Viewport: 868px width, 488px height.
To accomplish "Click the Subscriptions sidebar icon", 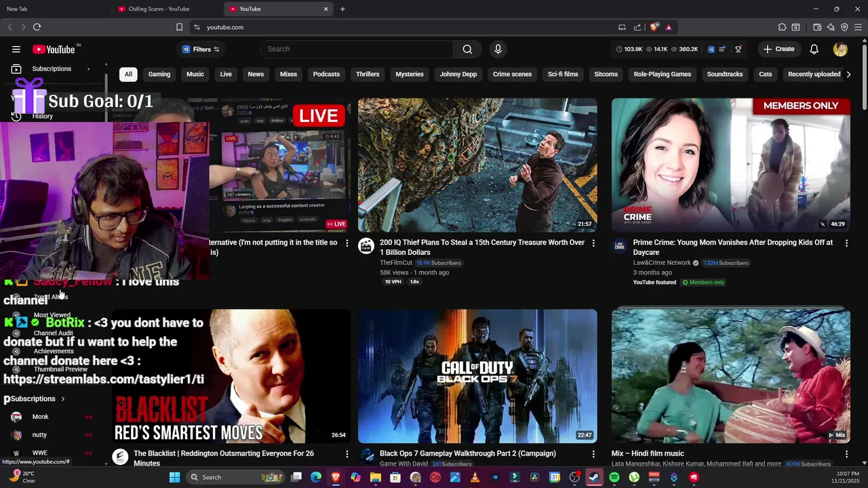I will point(16,68).
